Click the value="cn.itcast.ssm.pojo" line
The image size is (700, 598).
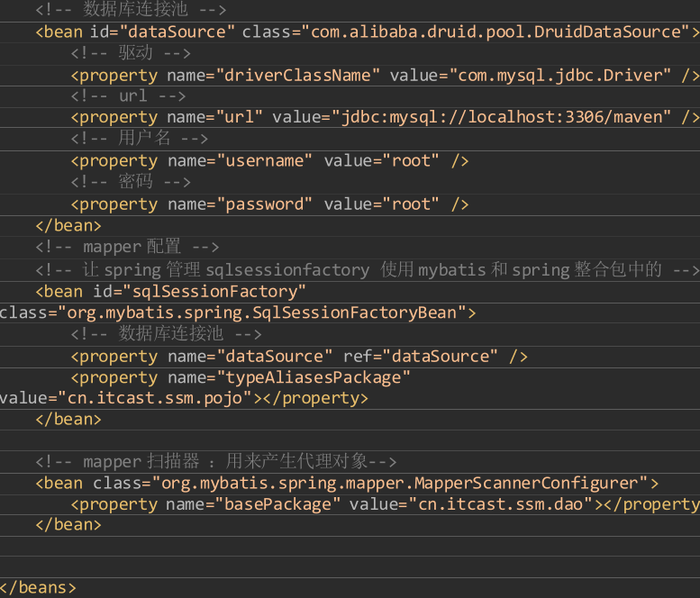click(184, 398)
